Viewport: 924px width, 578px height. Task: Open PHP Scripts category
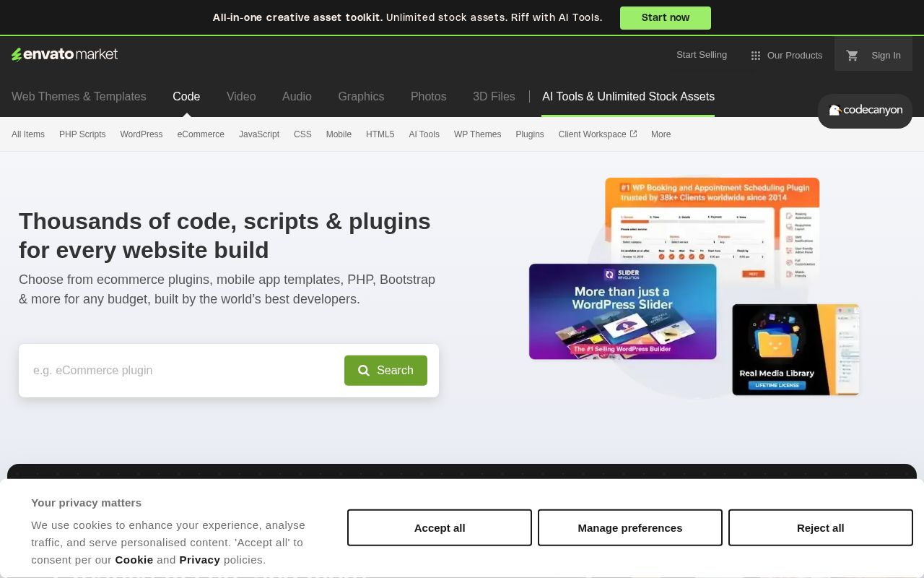click(82, 134)
